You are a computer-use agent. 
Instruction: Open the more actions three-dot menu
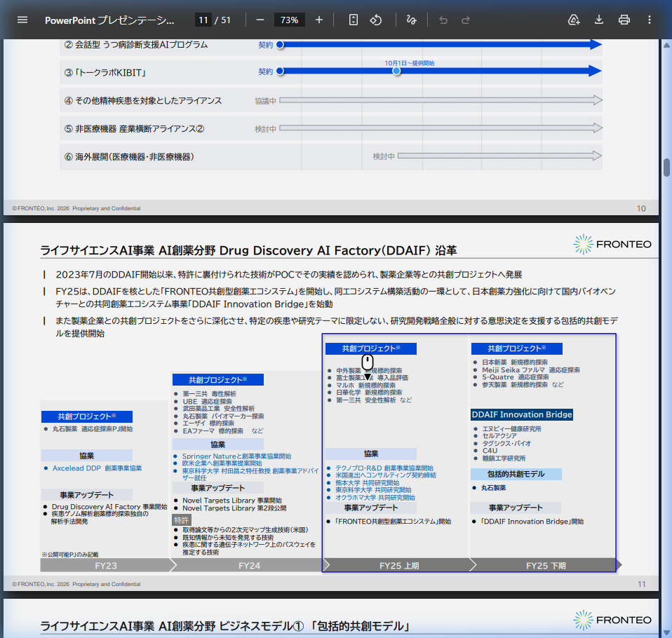[650, 20]
